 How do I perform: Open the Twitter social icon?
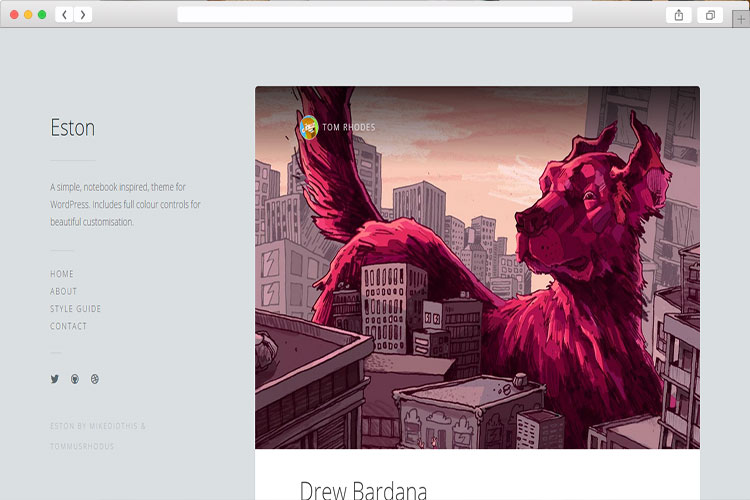[55, 379]
